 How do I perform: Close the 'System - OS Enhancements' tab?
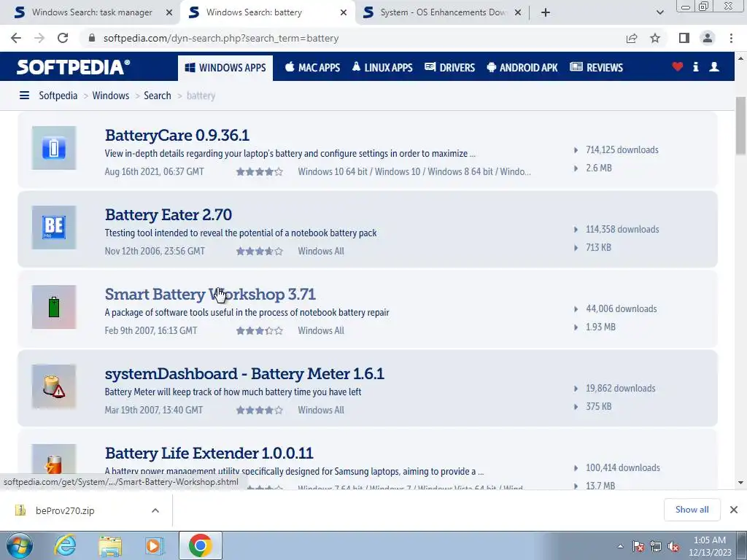pos(518,12)
